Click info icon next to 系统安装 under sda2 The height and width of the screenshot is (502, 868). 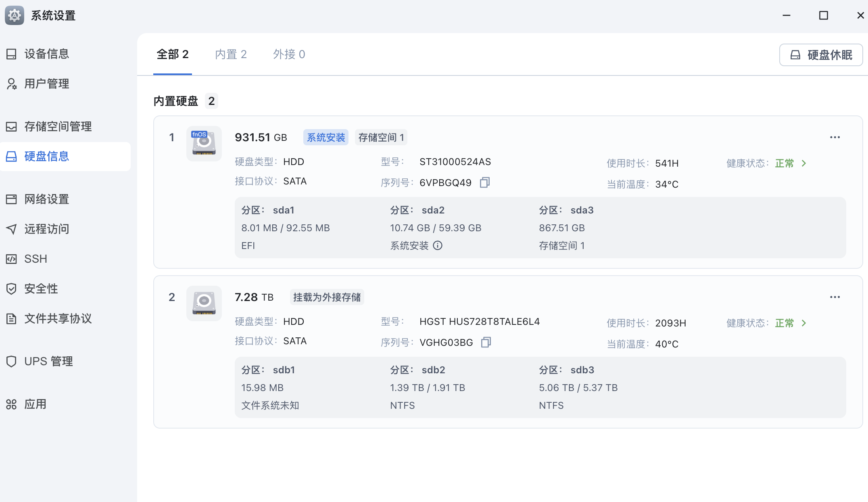pyautogui.click(x=438, y=245)
